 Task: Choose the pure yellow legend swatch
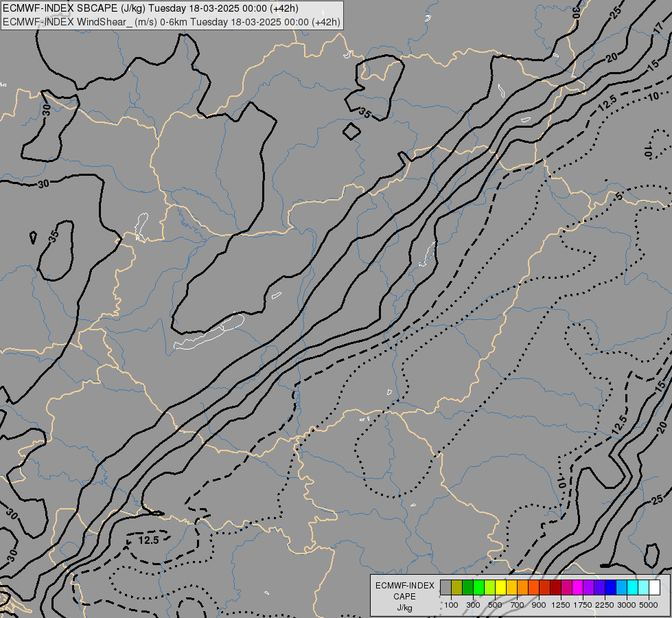click(x=501, y=588)
